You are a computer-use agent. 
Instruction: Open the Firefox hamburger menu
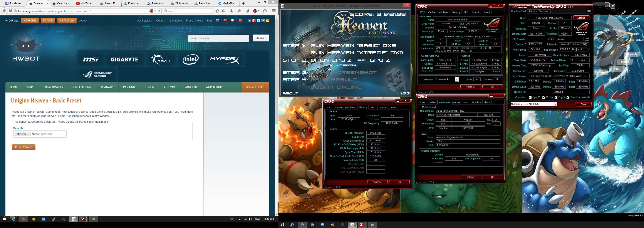[x=274, y=11]
